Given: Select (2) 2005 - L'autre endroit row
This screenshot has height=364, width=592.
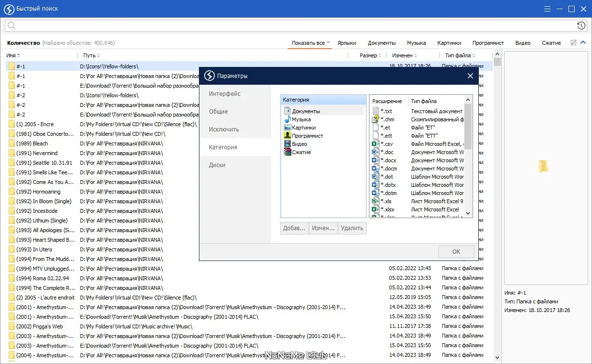Looking at the screenshot, I should click(249, 298).
